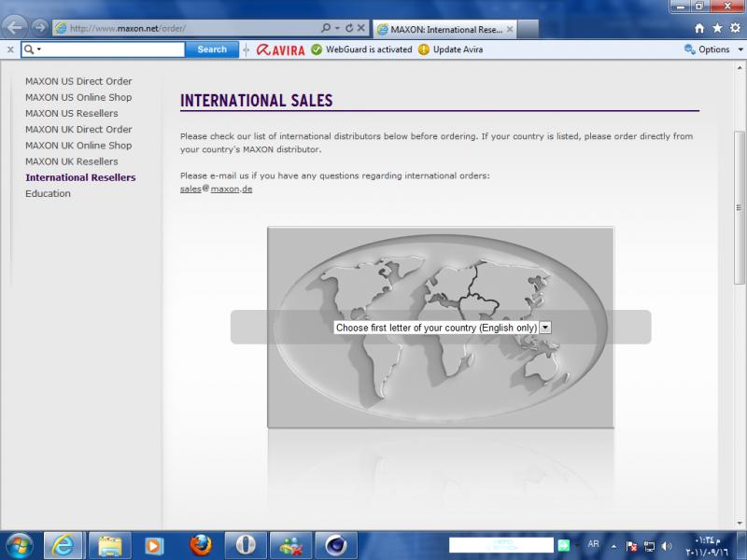The image size is (747, 560).
Task: Open the Cinema 4D icon on taskbar
Action: point(336,546)
